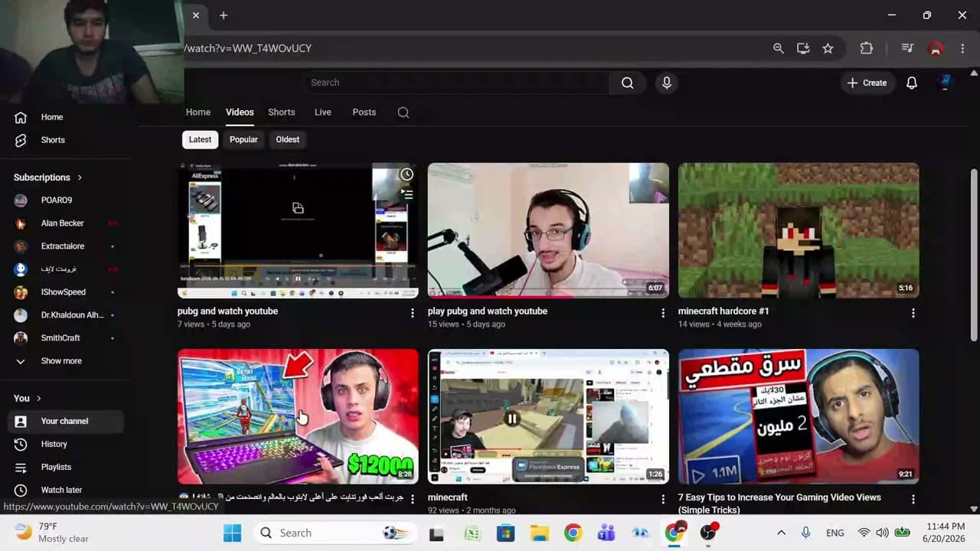The width and height of the screenshot is (980, 551).
Task: Open options menu for 7 Easy Tips video
Action: [x=913, y=499]
